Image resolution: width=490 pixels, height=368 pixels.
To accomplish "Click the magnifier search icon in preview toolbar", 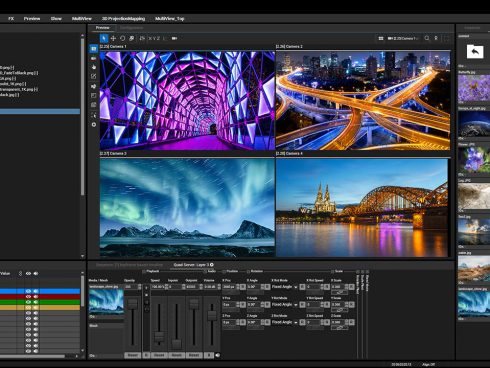I will tap(427, 38).
